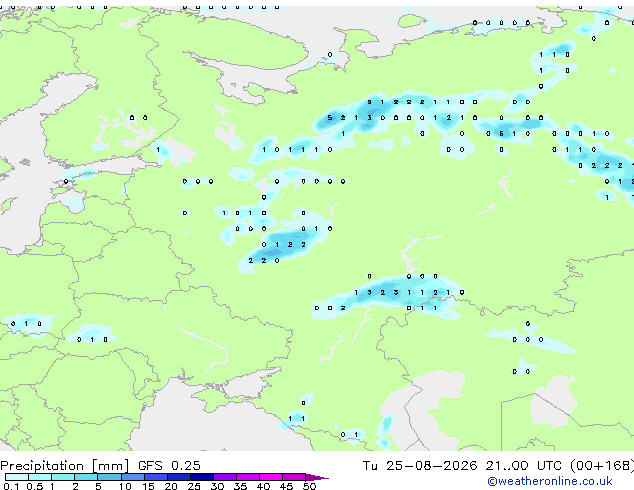The width and height of the screenshot is (634, 490).
Task: Click the '30' legend scale label
Action: point(217,486)
